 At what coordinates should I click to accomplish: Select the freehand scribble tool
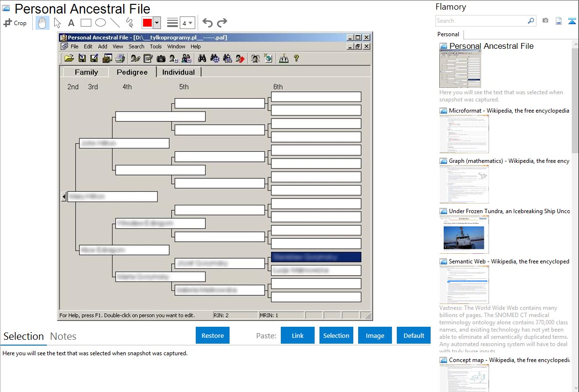click(x=130, y=23)
